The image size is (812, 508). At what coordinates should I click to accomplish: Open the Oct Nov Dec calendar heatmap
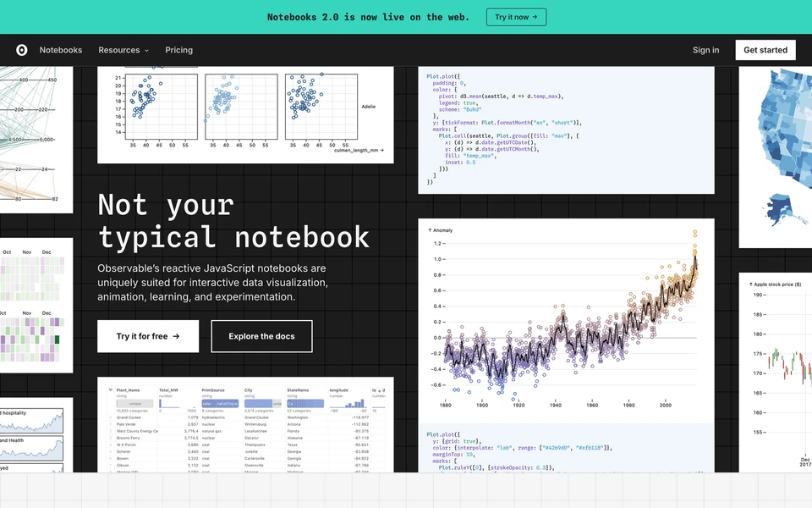[x=36, y=306]
